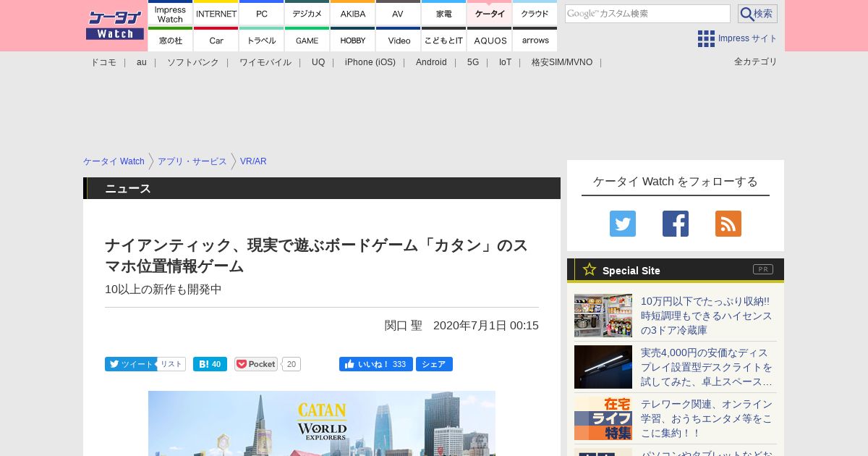Select the ケータイ tab
Viewport: 868px width, 456px height.
click(x=490, y=14)
